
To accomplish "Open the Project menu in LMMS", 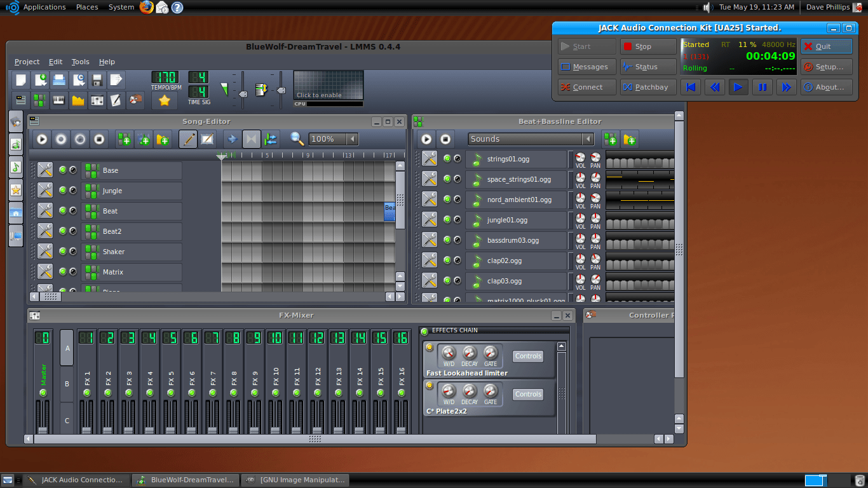I will click(x=27, y=62).
